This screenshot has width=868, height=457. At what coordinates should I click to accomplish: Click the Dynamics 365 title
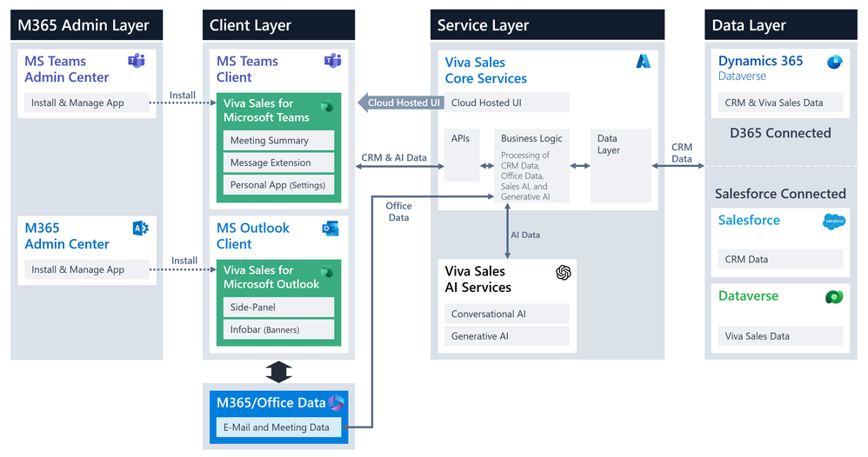(761, 61)
